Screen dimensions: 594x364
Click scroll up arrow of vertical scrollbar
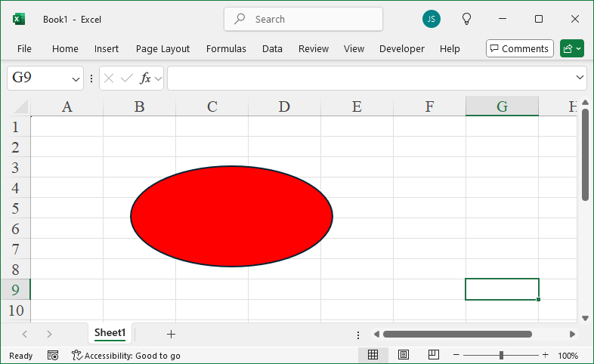click(585, 103)
